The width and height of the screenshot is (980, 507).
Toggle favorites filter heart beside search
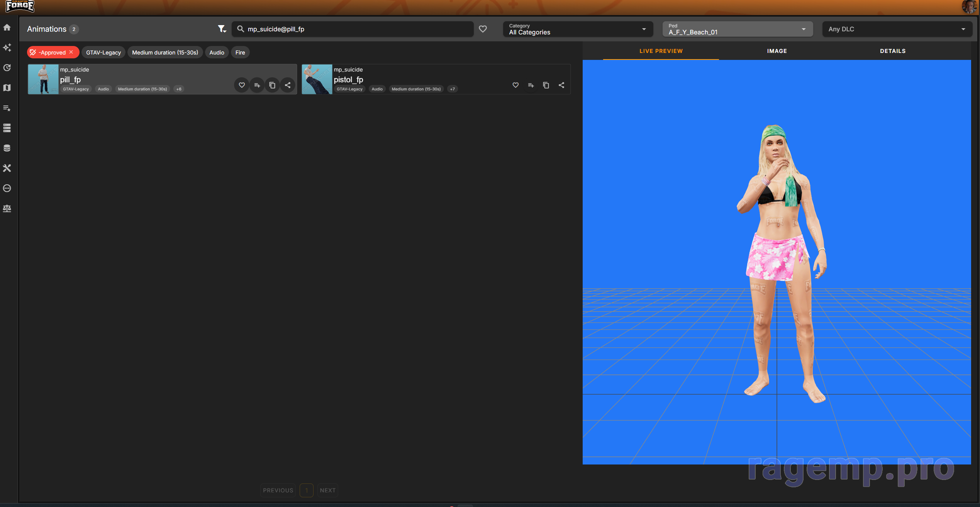483,29
